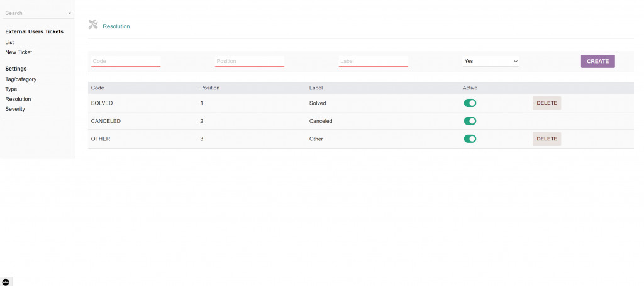Click position value 3 in OTHER row
644x286 pixels.
tap(202, 139)
